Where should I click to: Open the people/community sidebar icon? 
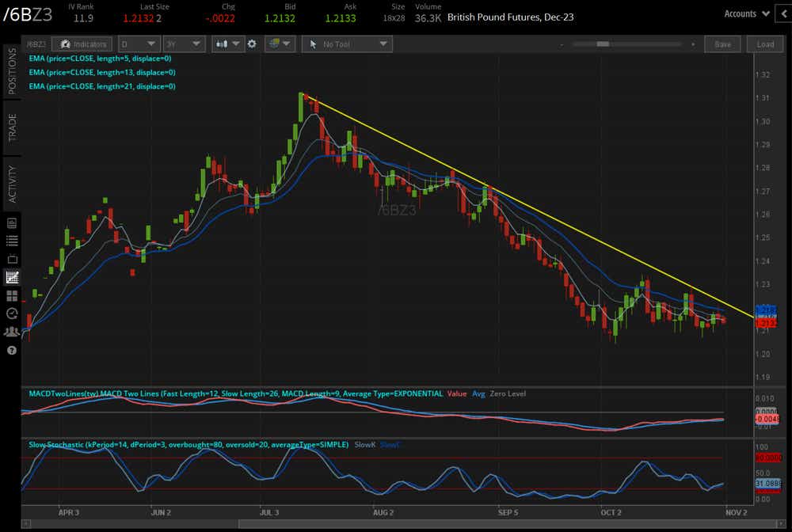pyautogui.click(x=12, y=332)
